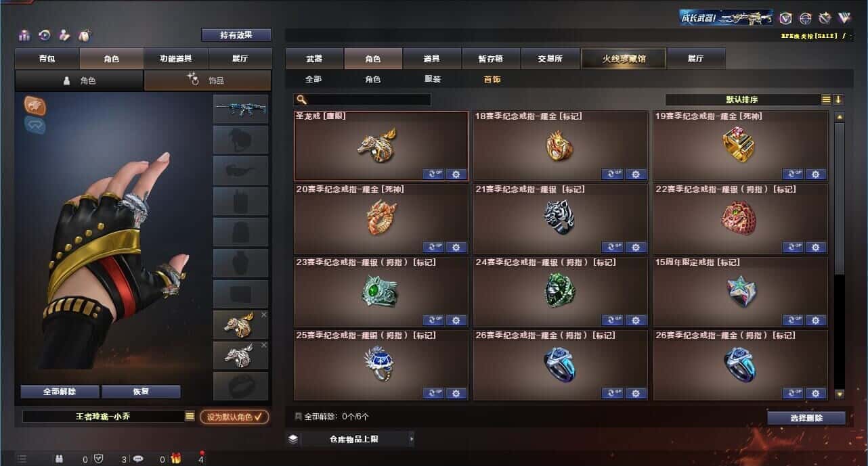Image resolution: width=868 pixels, height=466 pixels.
Task: Open sort list menu icon
Action: pyautogui.click(x=826, y=99)
